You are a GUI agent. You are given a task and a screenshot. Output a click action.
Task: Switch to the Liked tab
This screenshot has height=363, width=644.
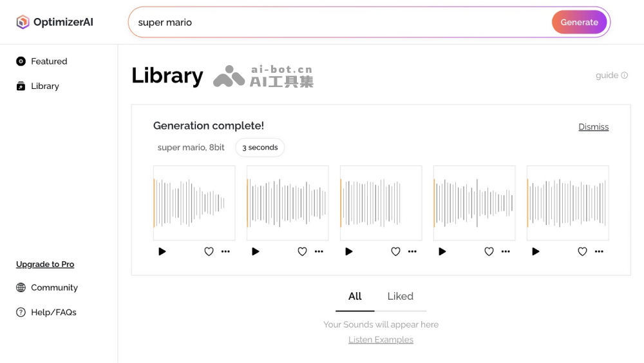click(x=400, y=297)
